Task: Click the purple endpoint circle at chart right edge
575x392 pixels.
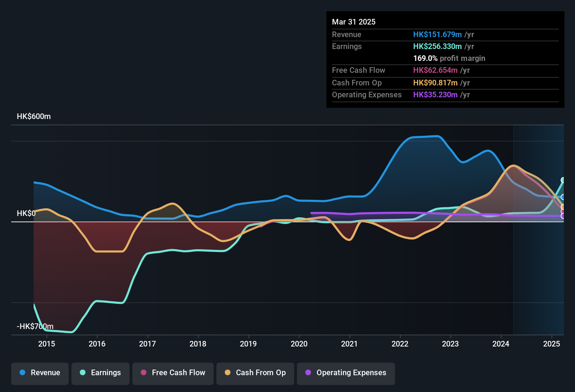Action: [563, 216]
